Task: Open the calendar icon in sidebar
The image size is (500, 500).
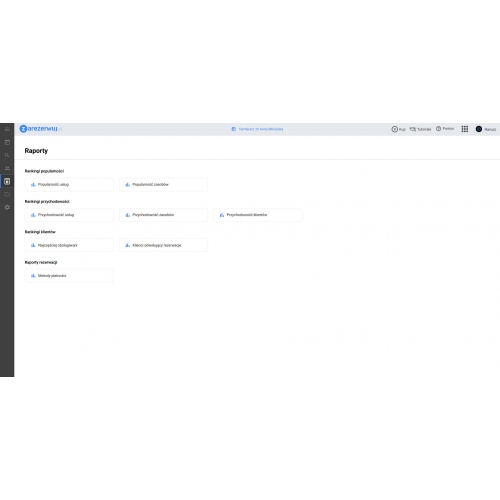Action: coord(7,142)
